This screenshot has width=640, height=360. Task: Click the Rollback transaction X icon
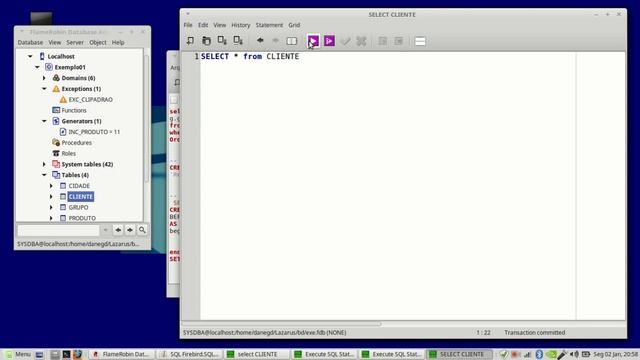pyautogui.click(x=361, y=41)
